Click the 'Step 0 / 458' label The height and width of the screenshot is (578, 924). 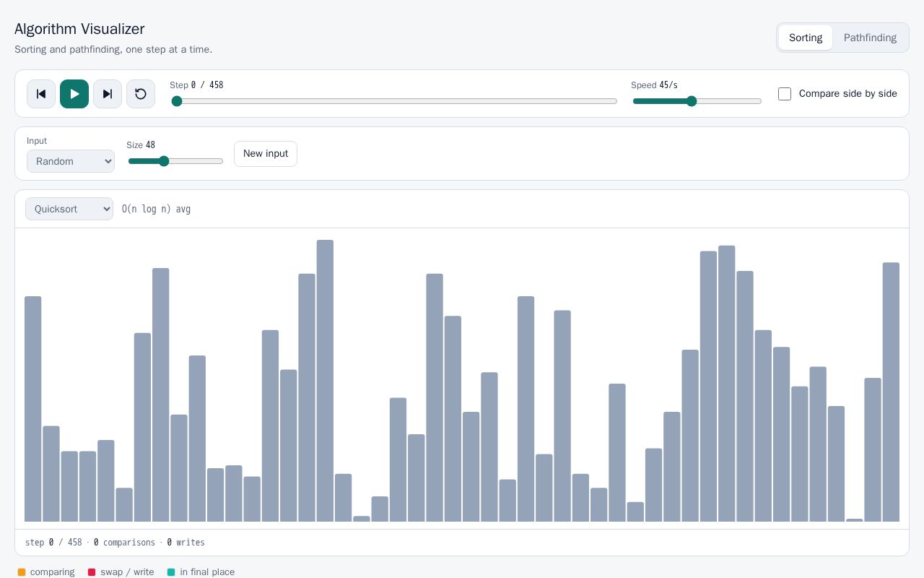point(196,85)
